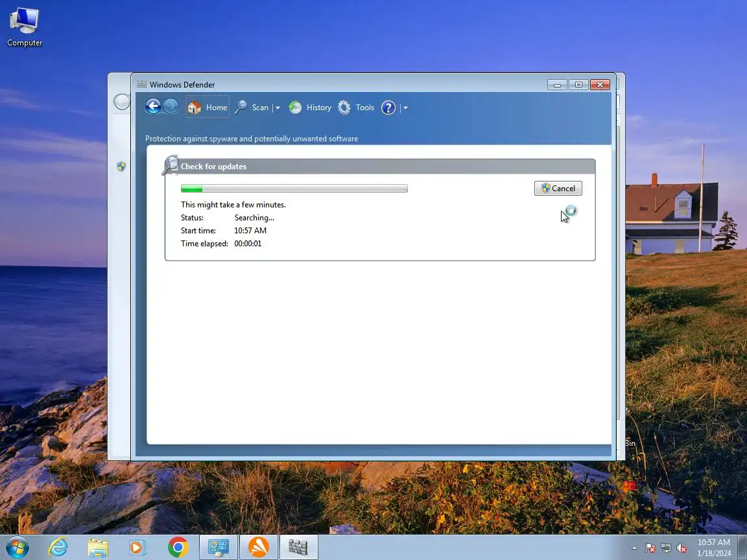747x560 pixels.
Task: Expand the Scan options dropdown arrow
Action: (278, 108)
